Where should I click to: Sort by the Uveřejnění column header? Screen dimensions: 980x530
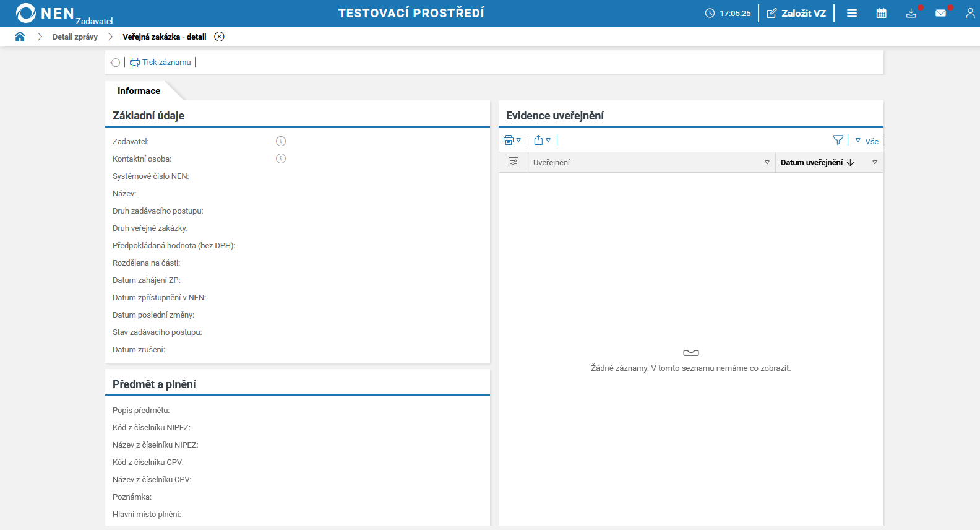(552, 163)
